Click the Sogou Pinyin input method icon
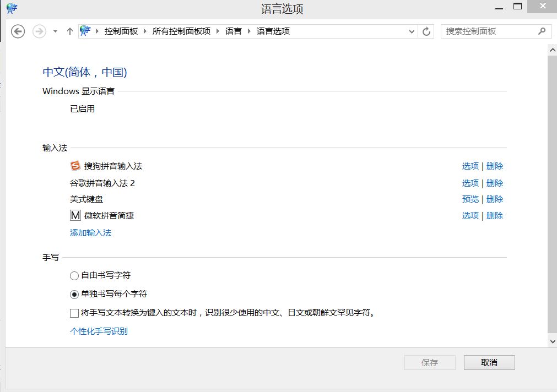The height and width of the screenshot is (392, 557). [75, 166]
